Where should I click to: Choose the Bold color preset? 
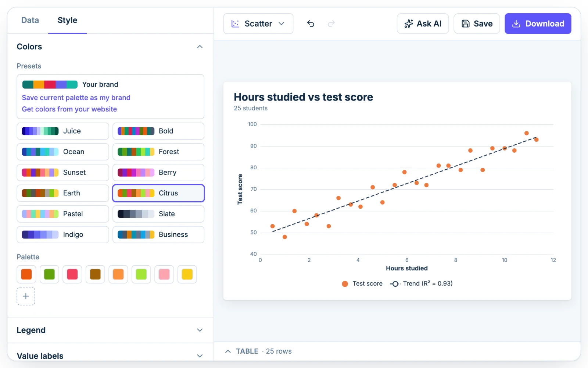tap(158, 131)
